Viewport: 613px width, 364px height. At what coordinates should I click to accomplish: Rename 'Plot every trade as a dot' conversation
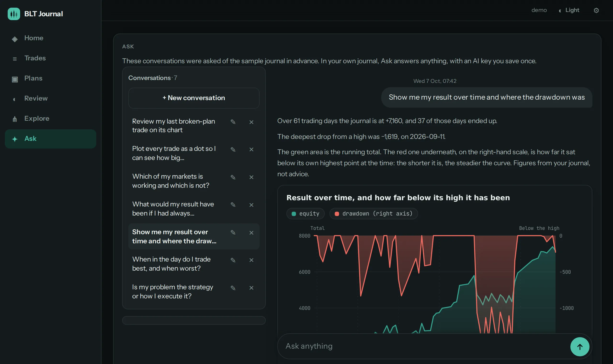233,149
